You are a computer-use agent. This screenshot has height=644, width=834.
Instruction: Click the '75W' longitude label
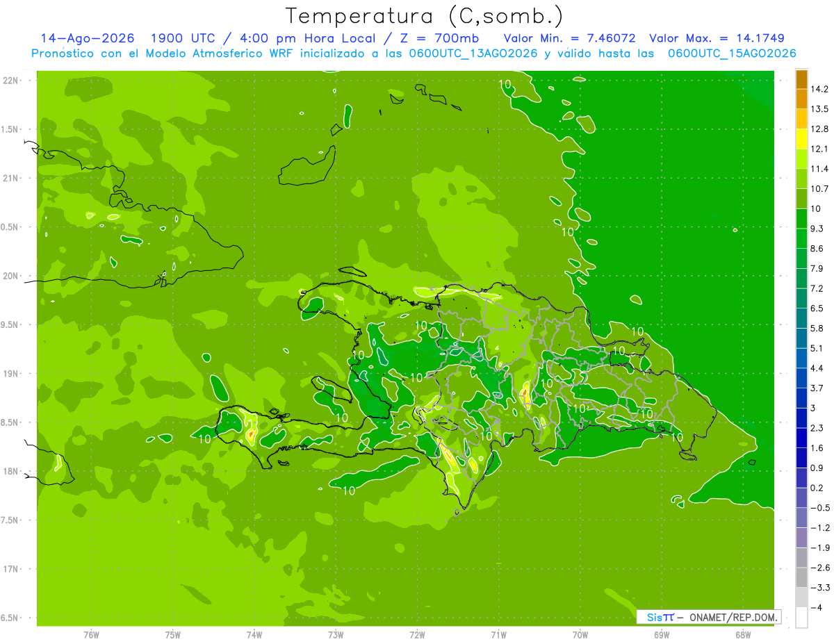click(x=173, y=635)
